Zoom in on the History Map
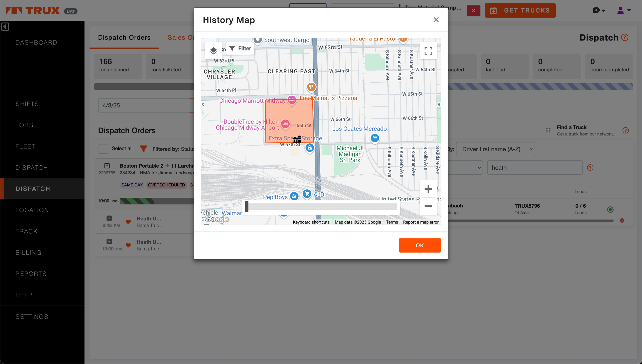The image size is (642, 364). [x=428, y=189]
